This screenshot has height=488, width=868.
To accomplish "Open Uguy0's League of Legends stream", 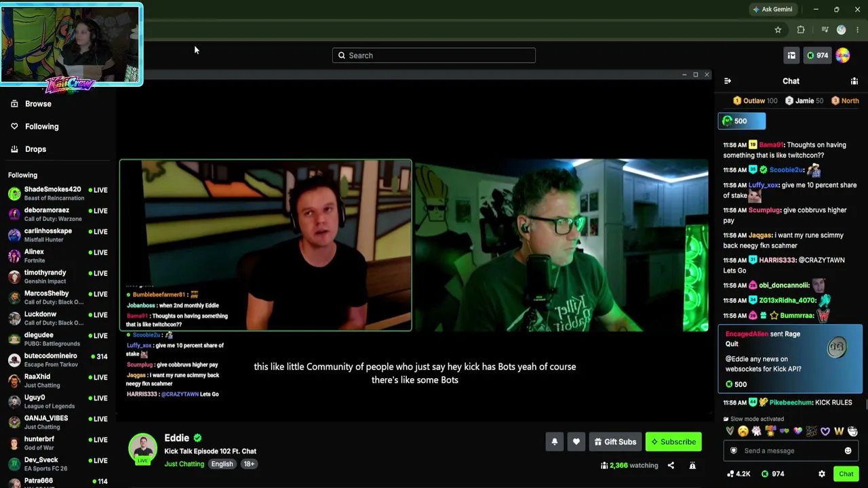I will tap(58, 401).
